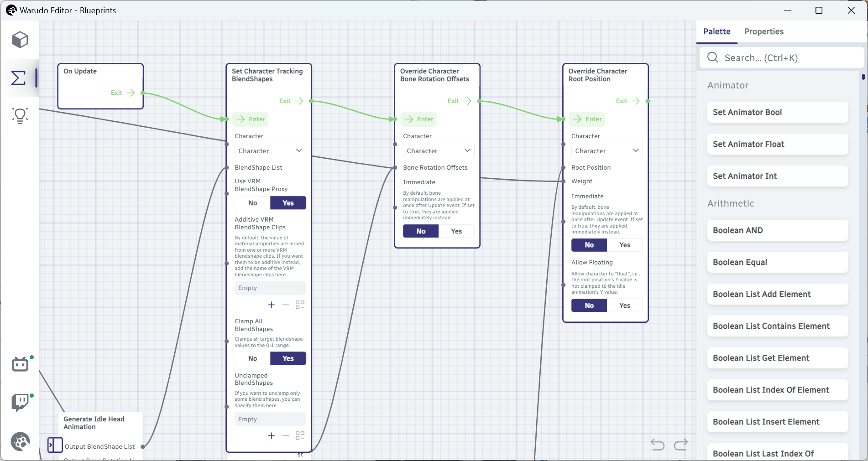Add the Set Animator Int node
The width and height of the screenshot is (868, 461).
point(778,176)
